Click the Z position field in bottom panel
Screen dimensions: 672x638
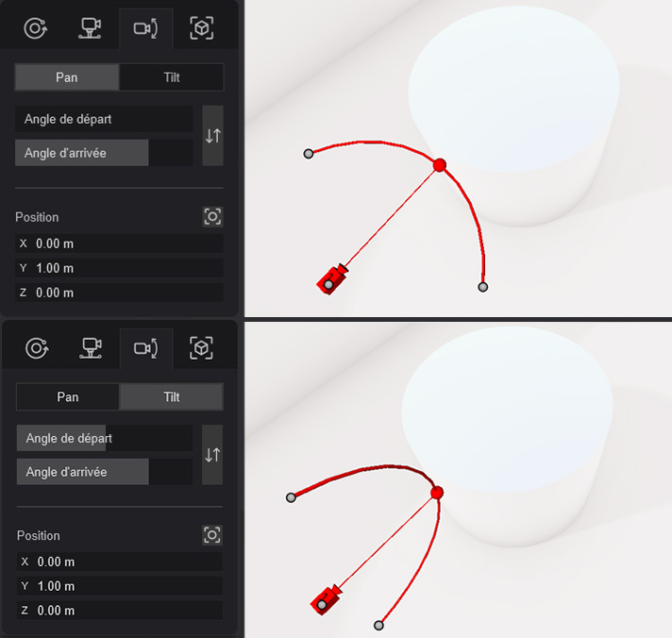pos(120,610)
